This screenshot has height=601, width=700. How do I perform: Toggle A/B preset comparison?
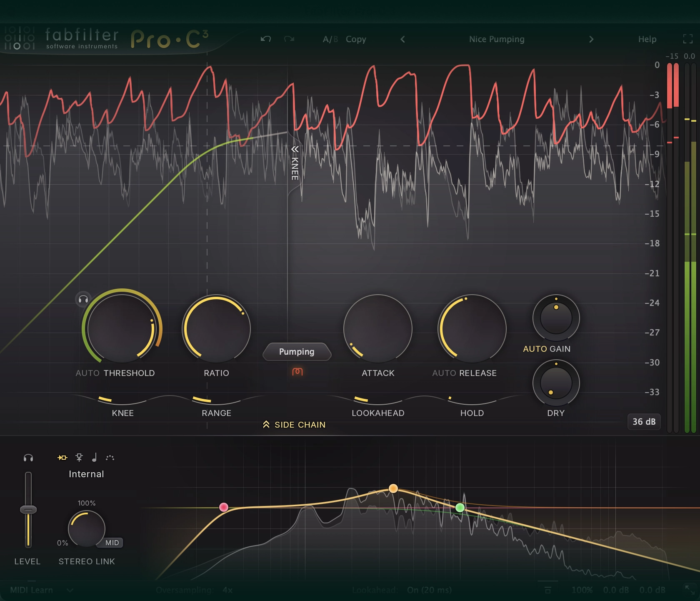[x=330, y=39]
